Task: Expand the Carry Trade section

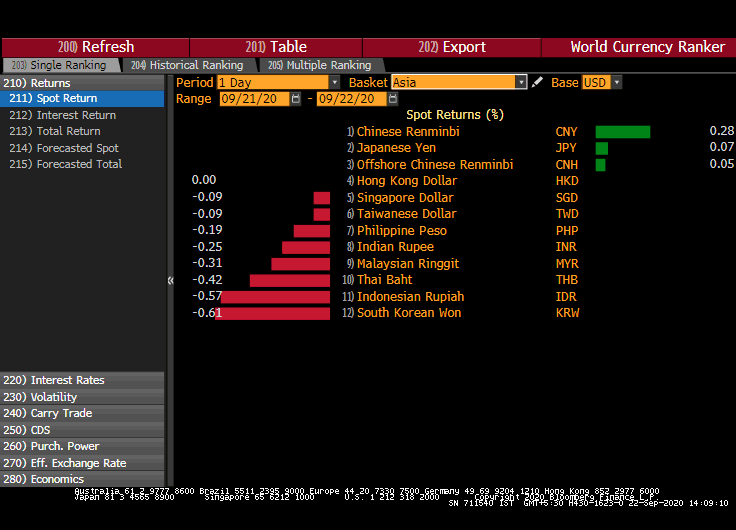Action: (61, 413)
